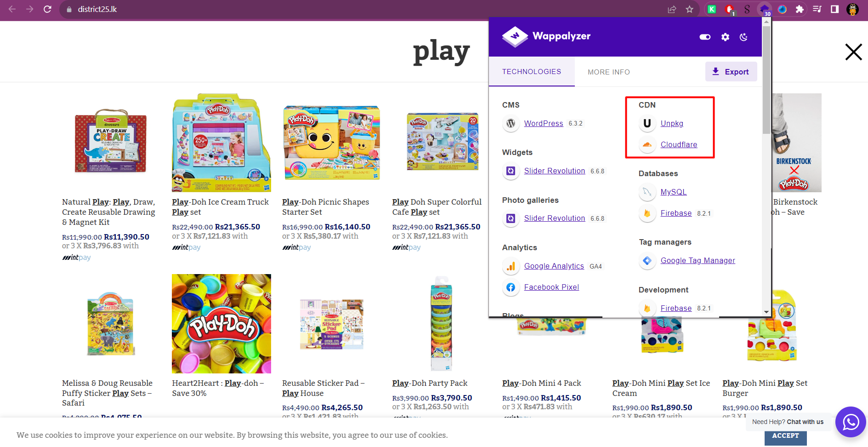Open the S extension icon
This screenshot has height=447, width=868.
(747, 9)
